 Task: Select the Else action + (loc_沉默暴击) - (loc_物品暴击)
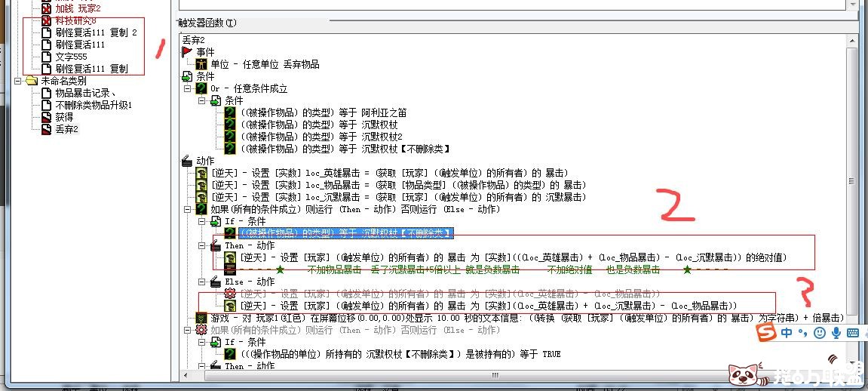pyautogui.click(x=488, y=306)
